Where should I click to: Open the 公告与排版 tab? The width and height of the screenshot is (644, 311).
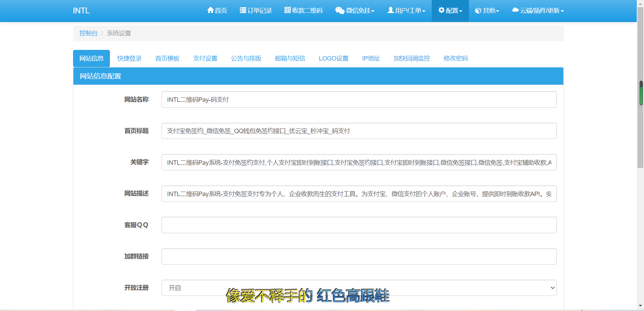[x=246, y=58]
